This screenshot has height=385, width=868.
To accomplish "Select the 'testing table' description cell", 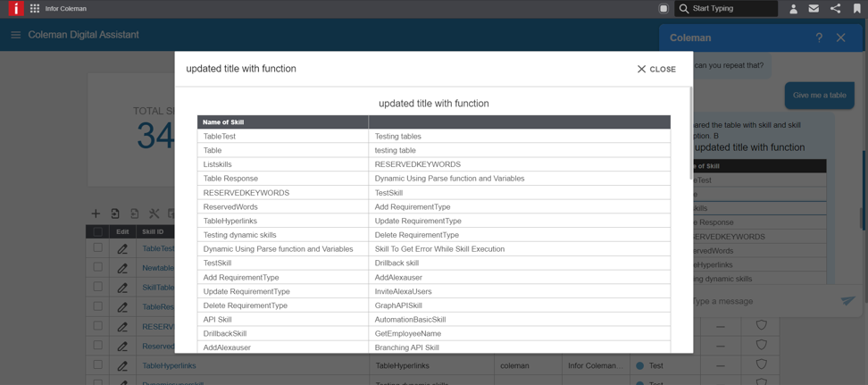I will point(519,150).
